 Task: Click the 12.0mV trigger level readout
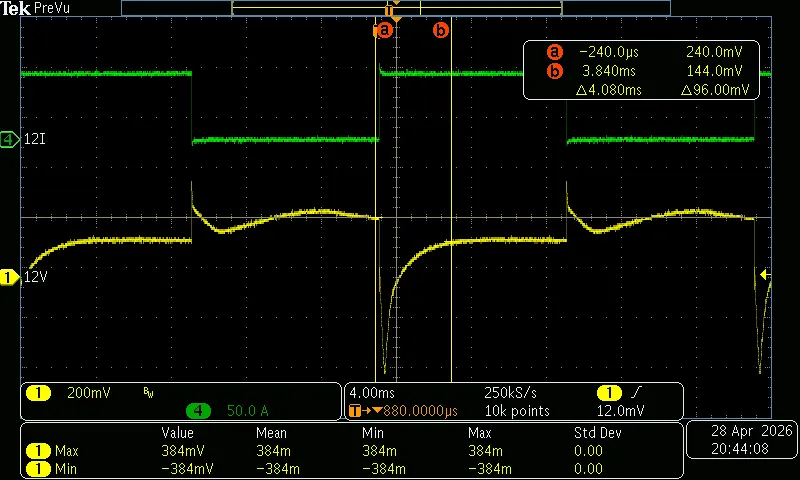pyautogui.click(x=620, y=411)
